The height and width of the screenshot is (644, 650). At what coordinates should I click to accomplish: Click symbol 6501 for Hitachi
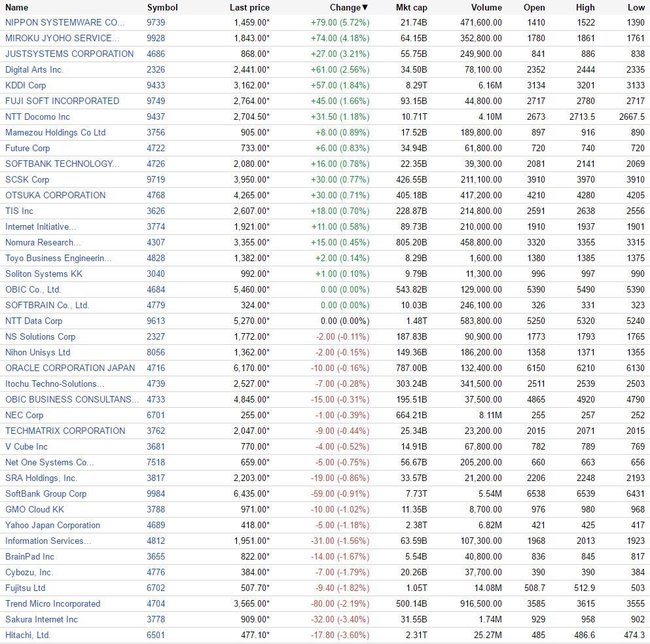156,635
